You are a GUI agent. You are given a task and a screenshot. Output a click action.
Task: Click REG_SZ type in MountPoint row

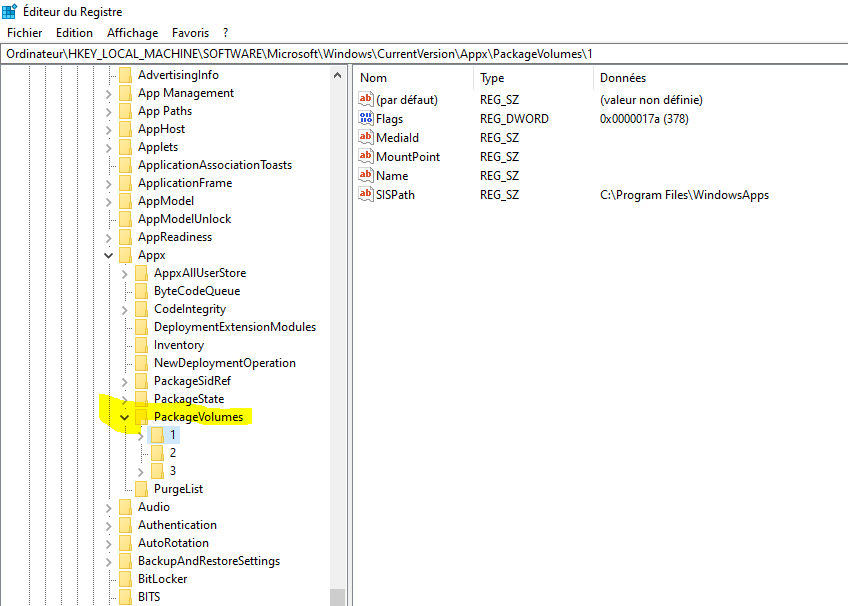click(499, 157)
